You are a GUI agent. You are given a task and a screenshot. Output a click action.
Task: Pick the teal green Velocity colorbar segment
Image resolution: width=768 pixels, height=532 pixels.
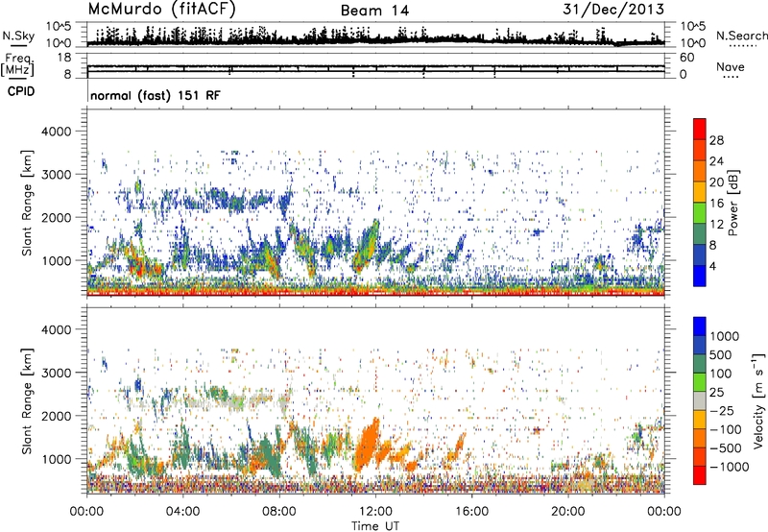point(699,364)
